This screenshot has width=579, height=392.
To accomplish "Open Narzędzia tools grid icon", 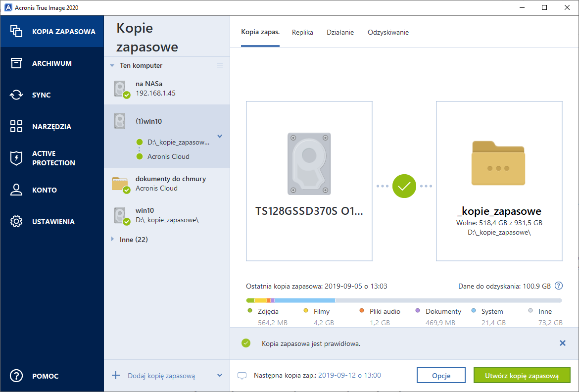I will pyautogui.click(x=16, y=127).
